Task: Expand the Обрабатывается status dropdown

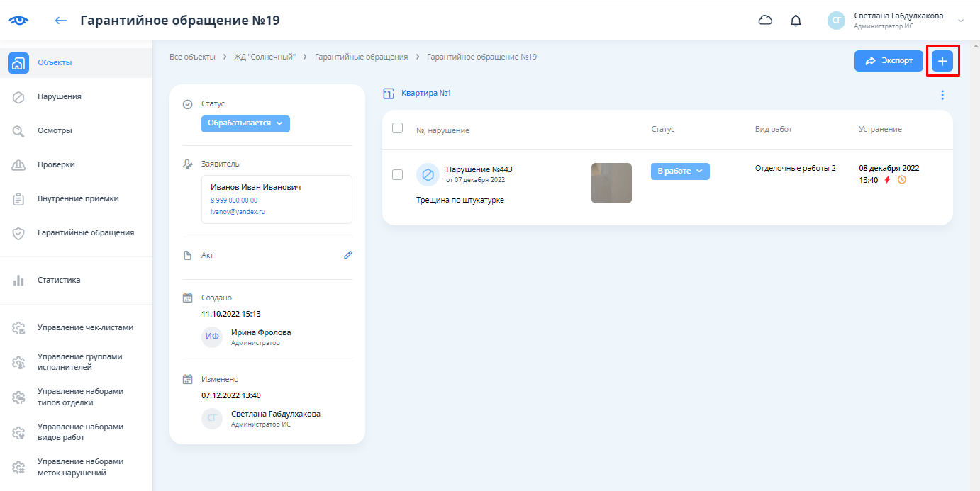Action: coord(245,123)
